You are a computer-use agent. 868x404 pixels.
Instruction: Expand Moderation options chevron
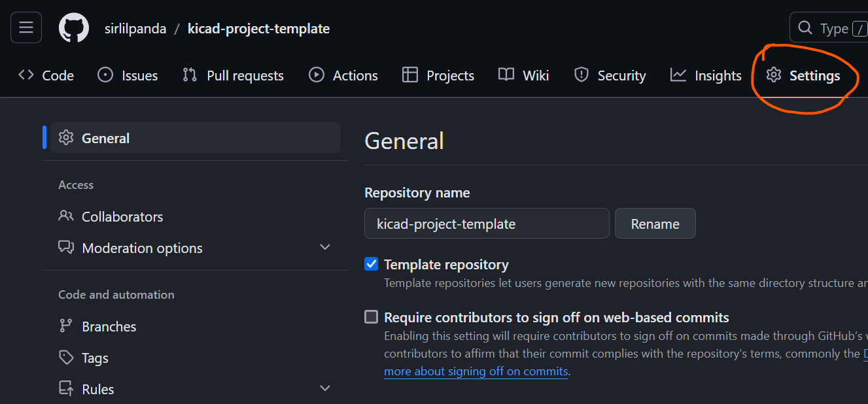click(x=325, y=247)
